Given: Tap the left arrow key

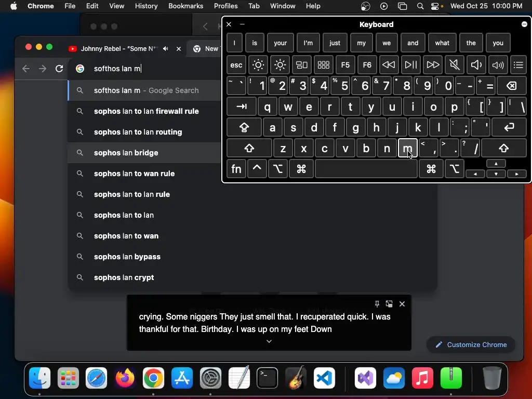Looking at the screenshot, I should tap(475, 174).
